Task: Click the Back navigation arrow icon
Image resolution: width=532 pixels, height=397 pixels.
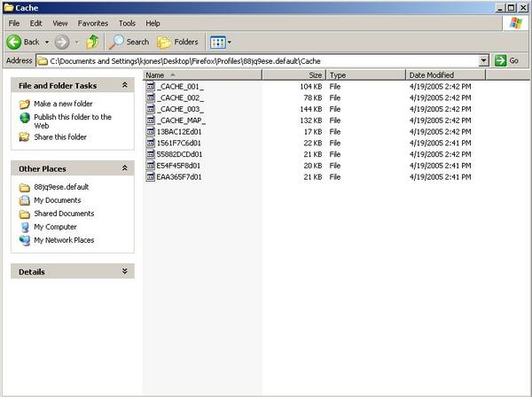Action: point(14,42)
